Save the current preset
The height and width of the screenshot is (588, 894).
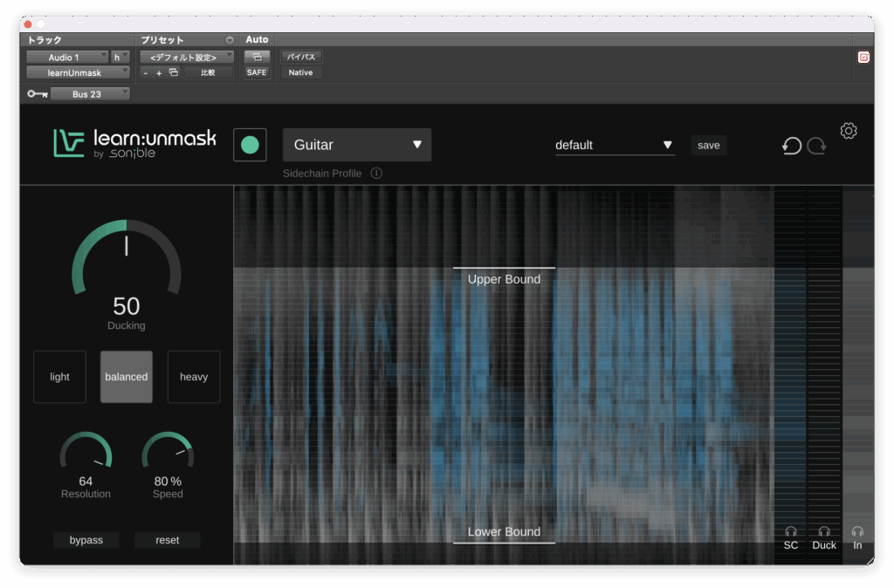pyautogui.click(x=709, y=146)
